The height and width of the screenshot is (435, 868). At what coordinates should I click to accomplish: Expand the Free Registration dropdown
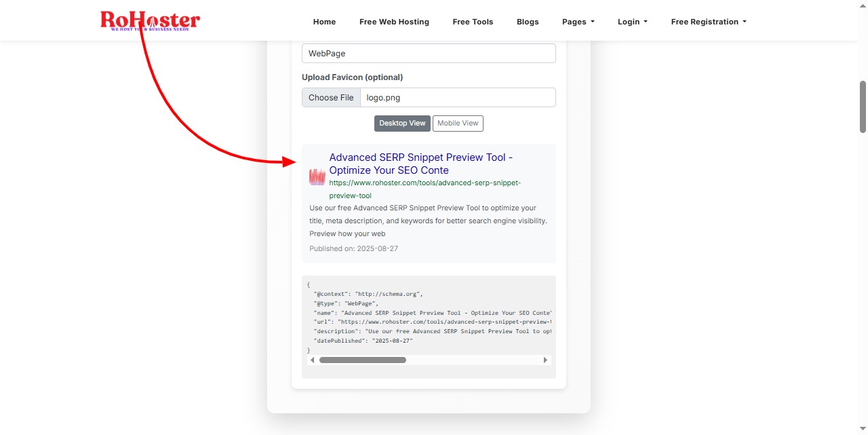(x=708, y=22)
